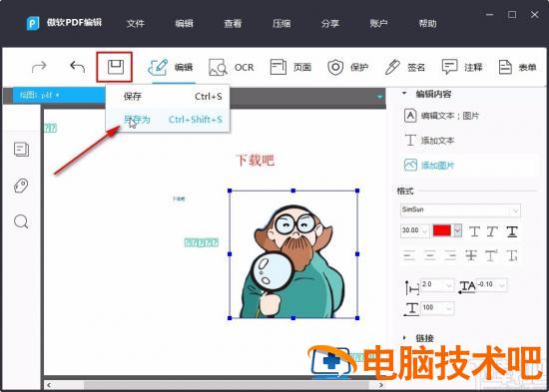Open the 压缩 menu
This screenshot has width=549, height=392.
281,24
